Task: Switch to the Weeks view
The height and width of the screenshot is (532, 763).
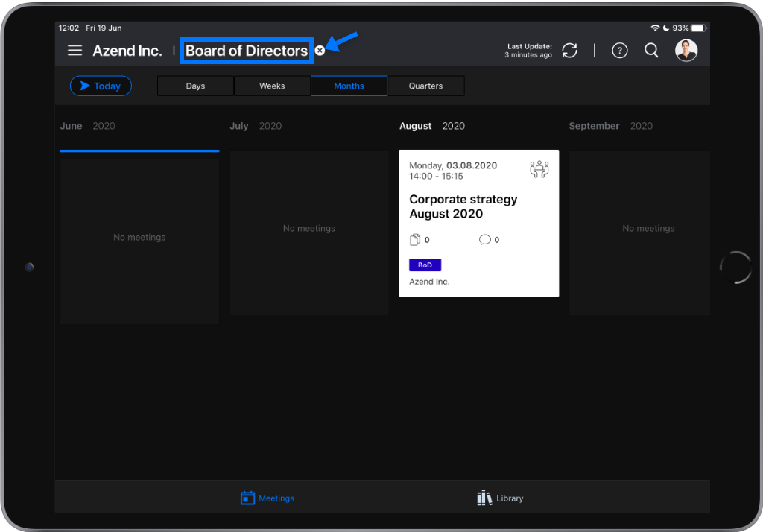Action: [x=272, y=86]
